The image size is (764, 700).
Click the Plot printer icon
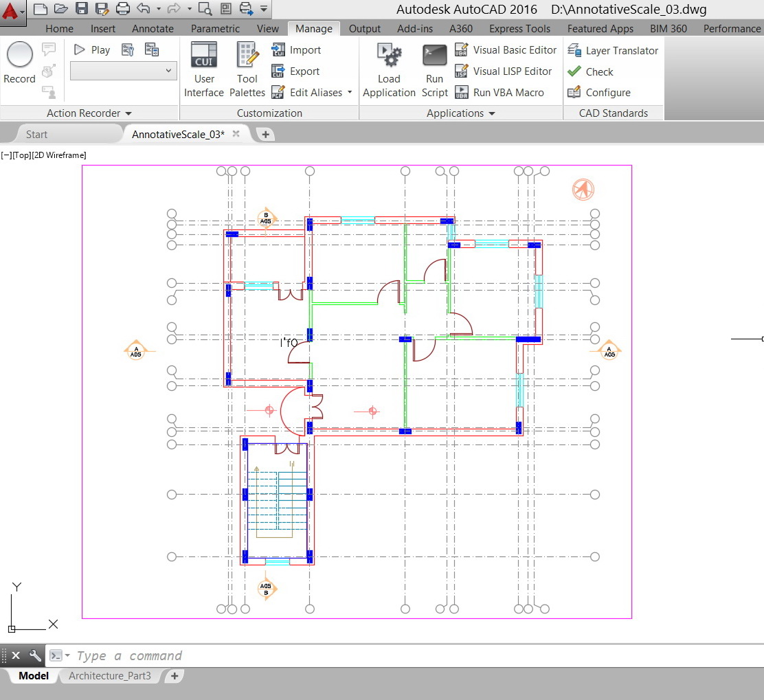click(123, 9)
